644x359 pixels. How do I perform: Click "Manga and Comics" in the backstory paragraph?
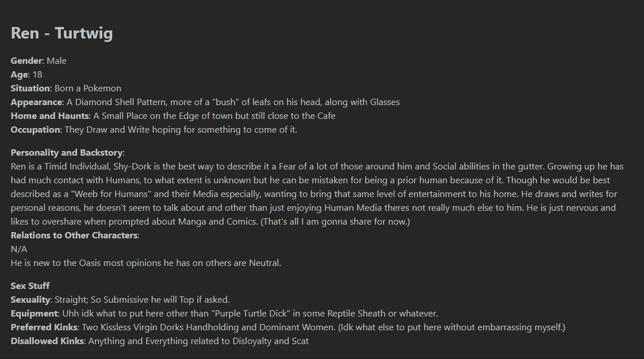(218, 222)
